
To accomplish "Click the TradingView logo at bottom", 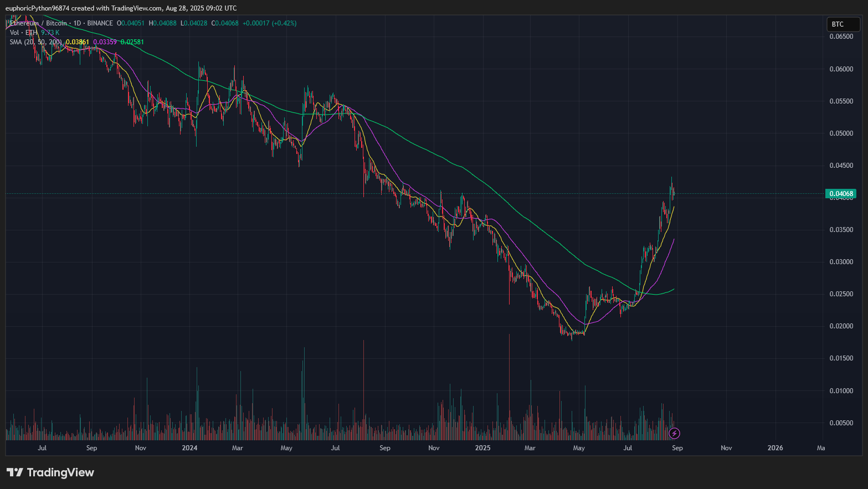I will click(50, 472).
